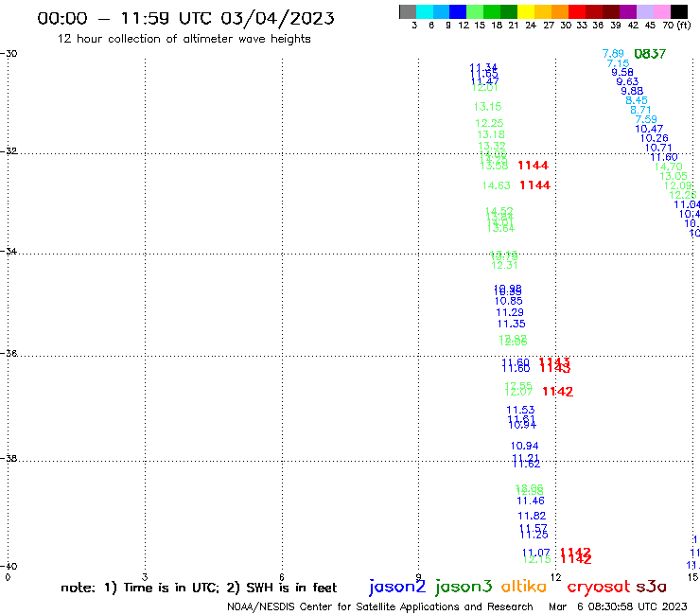The image size is (700, 615).
Task: Select the cyan 6 ft legend swatch
Action: click(x=425, y=11)
